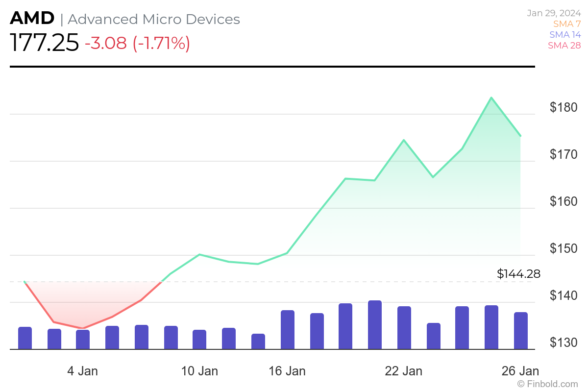The height and width of the screenshot is (392, 588).
Task: Click the 10 Jan x-axis label
Action: coord(199,371)
